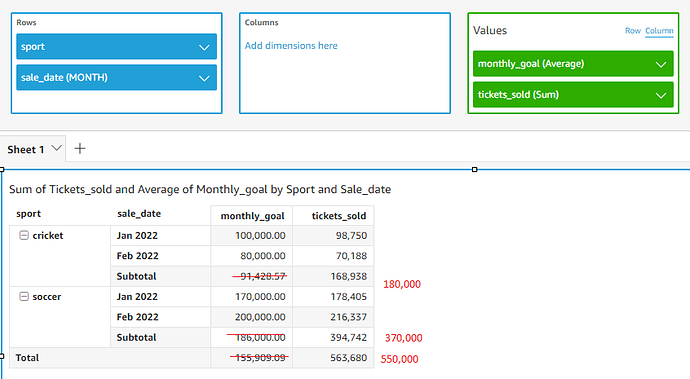
Task: Open tickets_sold (Sum) dropdown arrow
Action: [661, 95]
